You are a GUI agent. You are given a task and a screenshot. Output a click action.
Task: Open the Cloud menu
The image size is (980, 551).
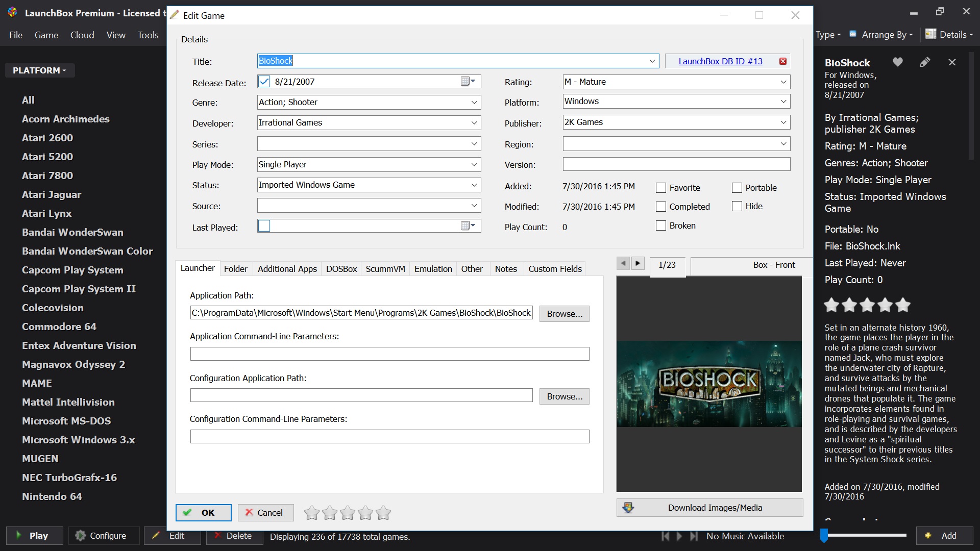(82, 35)
